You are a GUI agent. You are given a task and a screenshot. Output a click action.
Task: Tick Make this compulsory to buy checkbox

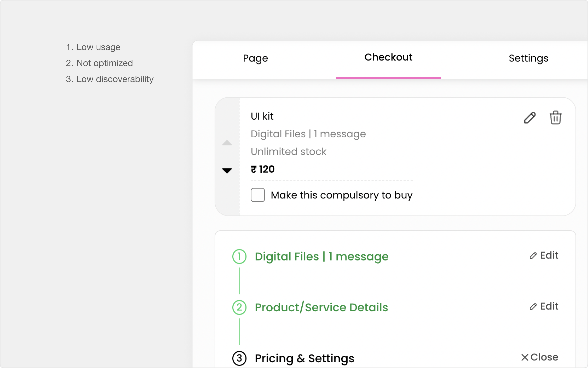coord(258,195)
